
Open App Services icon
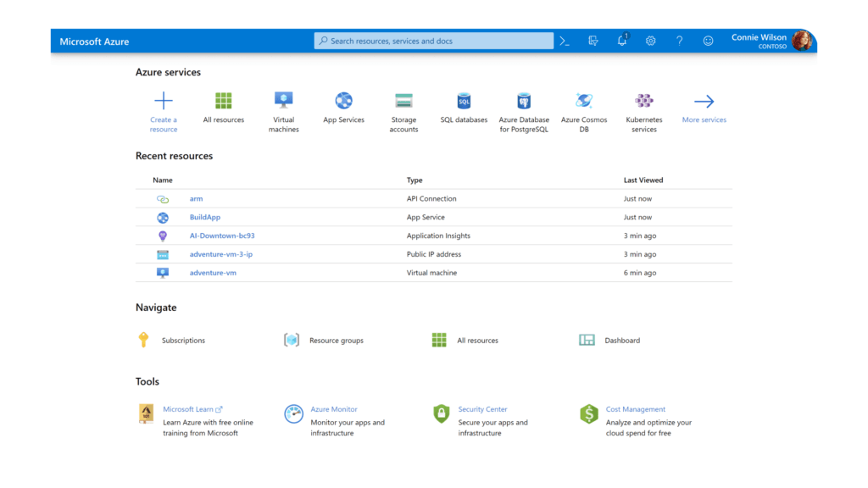(344, 101)
